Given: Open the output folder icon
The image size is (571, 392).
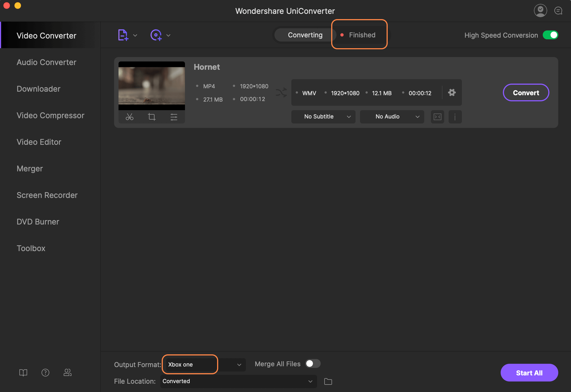Looking at the screenshot, I should point(328,381).
